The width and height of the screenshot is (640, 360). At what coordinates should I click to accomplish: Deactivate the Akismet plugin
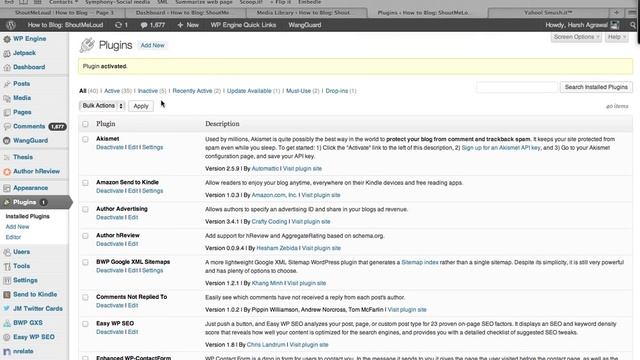pos(110,147)
